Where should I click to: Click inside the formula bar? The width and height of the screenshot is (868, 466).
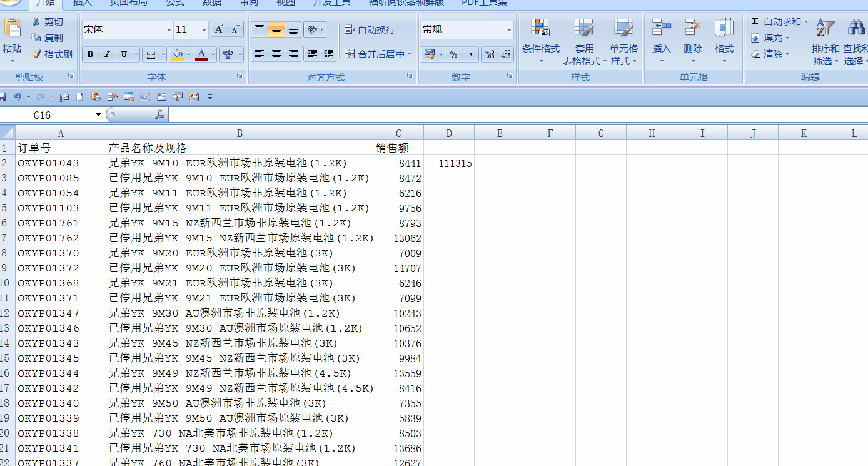tap(518, 114)
